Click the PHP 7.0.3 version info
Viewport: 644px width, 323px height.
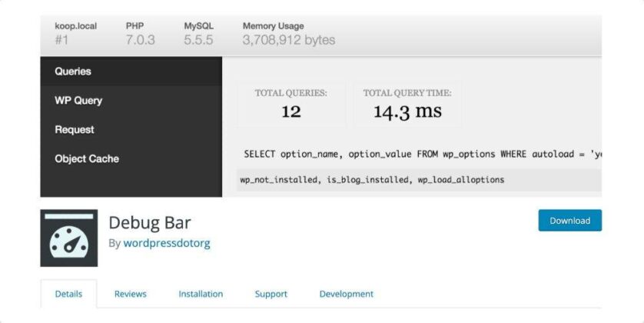tap(140, 33)
